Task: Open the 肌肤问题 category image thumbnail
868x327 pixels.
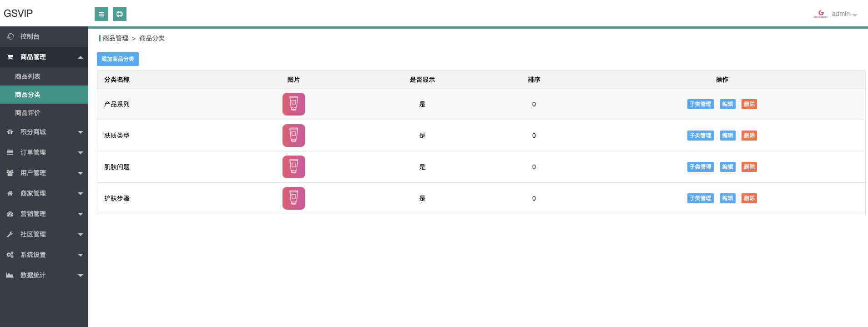Action: pyautogui.click(x=294, y=167)
